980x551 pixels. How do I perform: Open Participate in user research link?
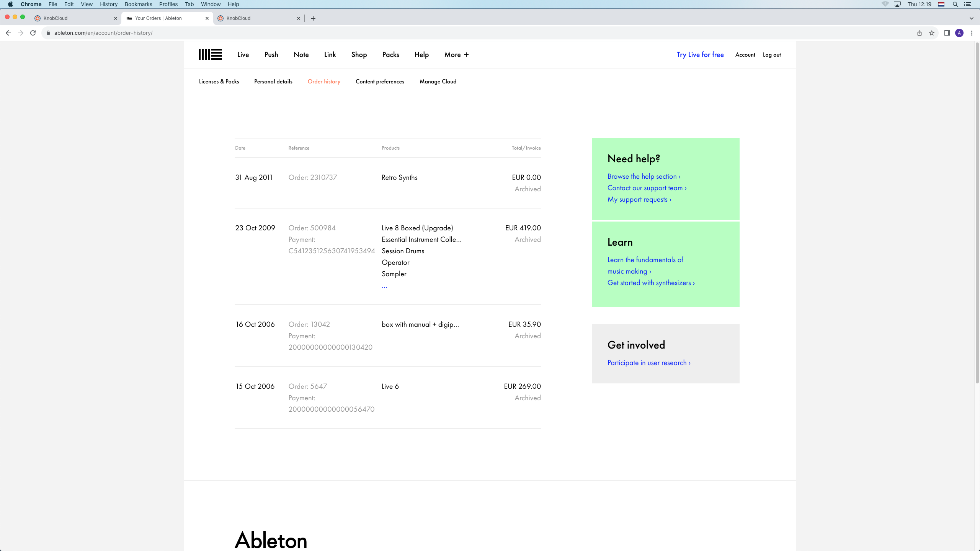649,363
